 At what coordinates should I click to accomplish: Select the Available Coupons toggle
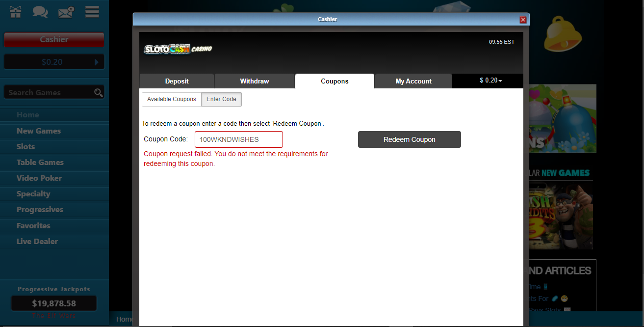(x=172, y=99)
